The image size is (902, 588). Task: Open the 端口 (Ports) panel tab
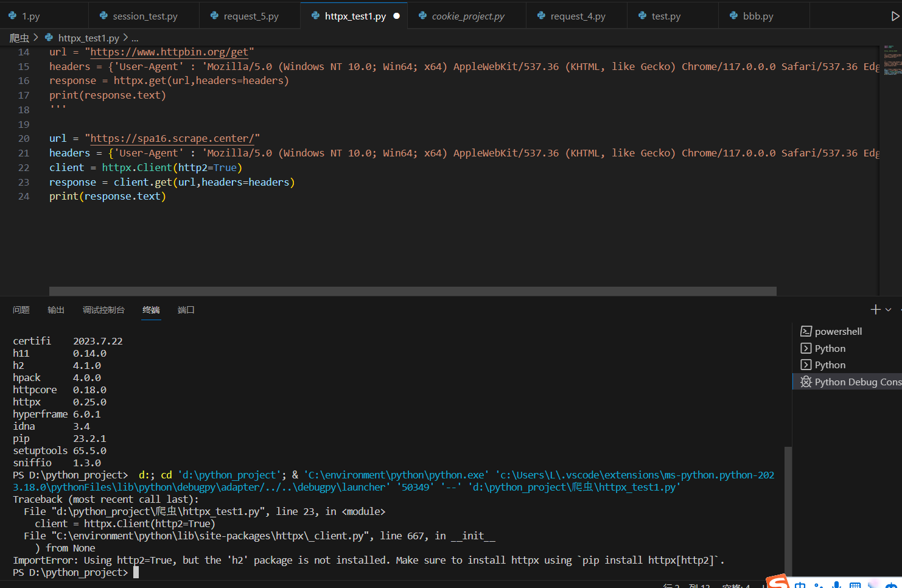point(186,310)
